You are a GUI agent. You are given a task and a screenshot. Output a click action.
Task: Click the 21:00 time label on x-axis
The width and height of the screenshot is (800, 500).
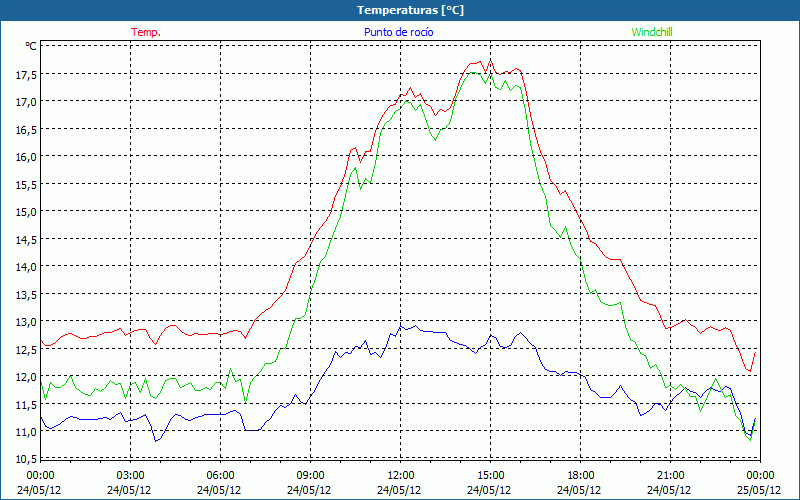pos(670,476)
